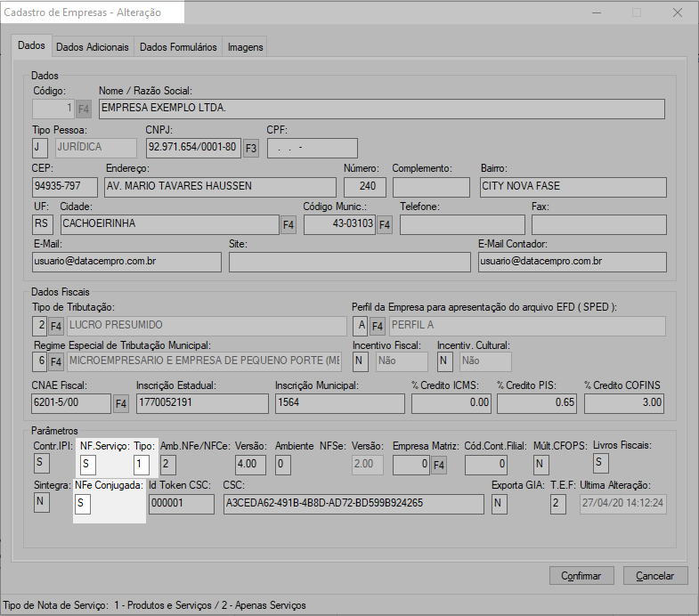
Task: Open F4 lookup beside CNAE Fiscal field
Action: click(x=121, y=404)
